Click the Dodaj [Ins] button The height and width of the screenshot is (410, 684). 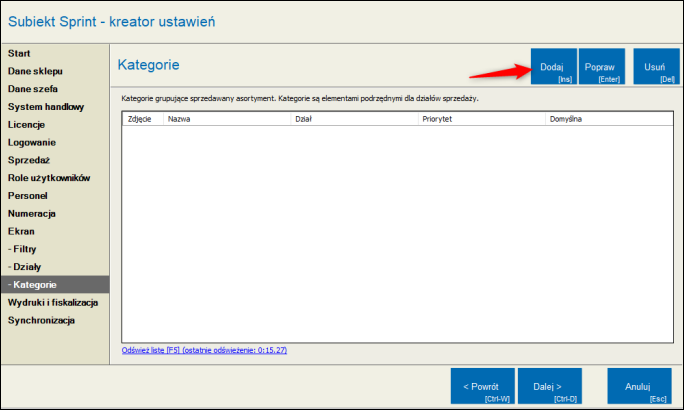tap(554, 66)
